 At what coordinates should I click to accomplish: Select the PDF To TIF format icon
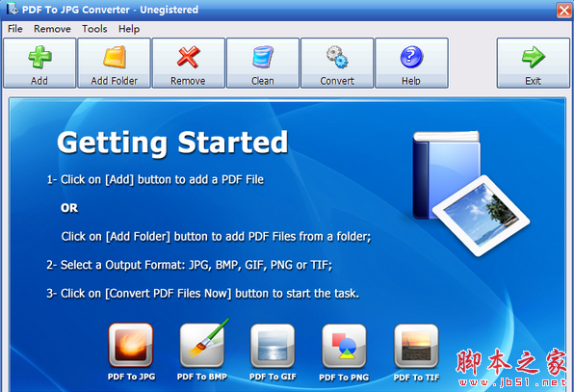click(x=416, y=346)
